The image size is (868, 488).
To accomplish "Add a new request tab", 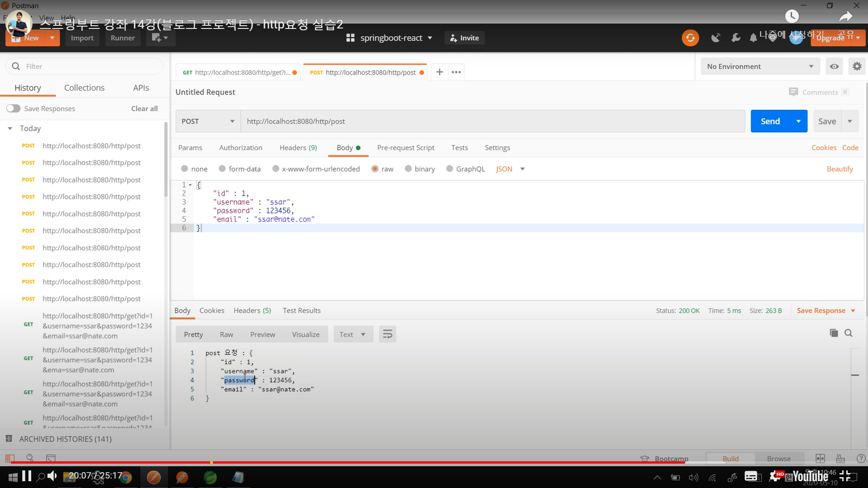I will pyautogui.click(x=439, y=72).
